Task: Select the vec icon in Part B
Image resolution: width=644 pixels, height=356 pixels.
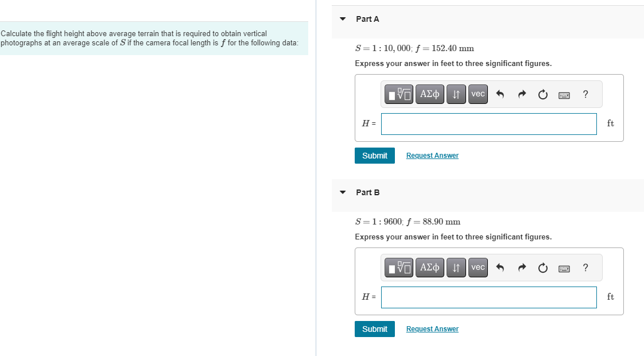Action: 478,267
